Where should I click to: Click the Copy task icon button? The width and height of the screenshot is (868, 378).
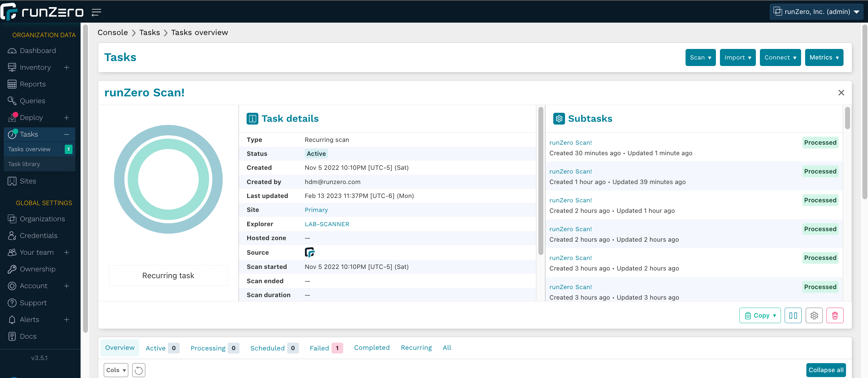click(x=760, y=315)
